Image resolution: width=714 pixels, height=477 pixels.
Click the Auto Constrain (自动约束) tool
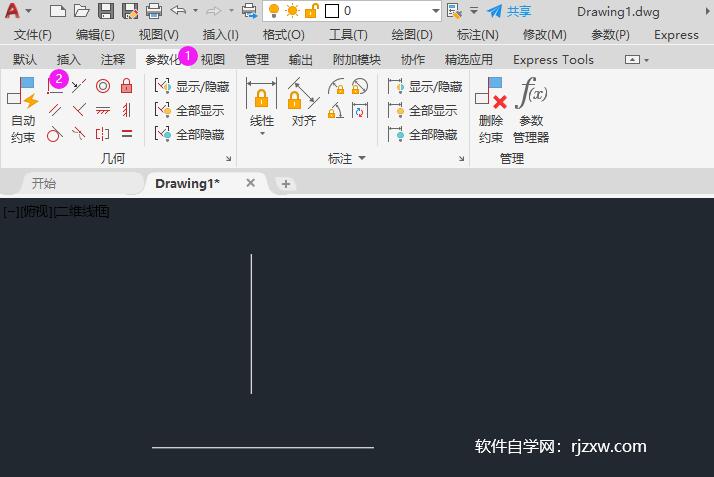tap(23, 110)
